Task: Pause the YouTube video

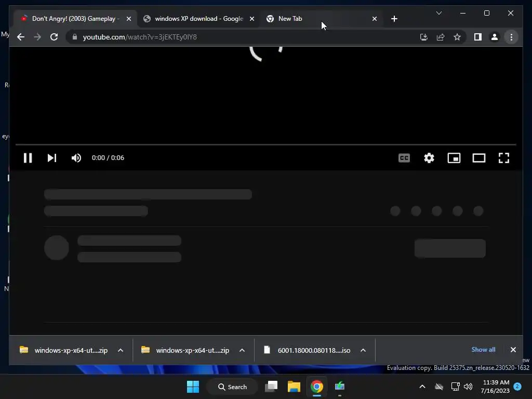Action: [28, 158]
